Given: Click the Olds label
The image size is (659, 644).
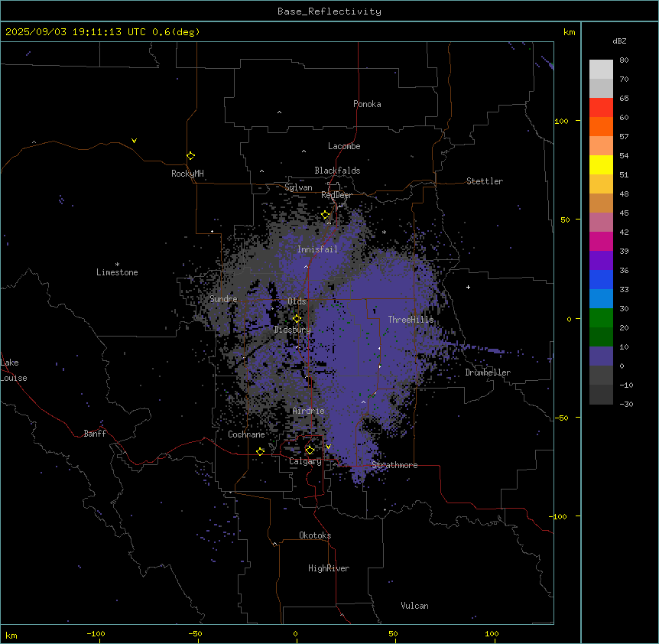Looking at the screenshot, I should pyautogui.click(x=297, y=301).
